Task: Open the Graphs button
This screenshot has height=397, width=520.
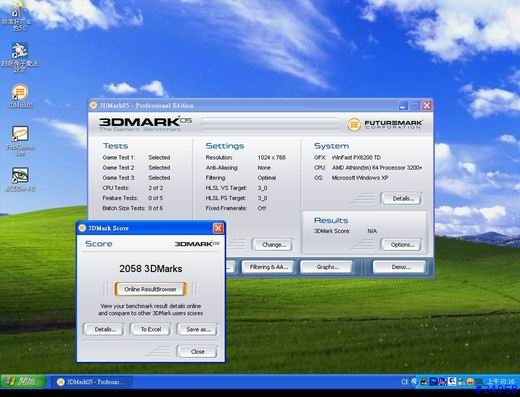Action: pos(327,267)
